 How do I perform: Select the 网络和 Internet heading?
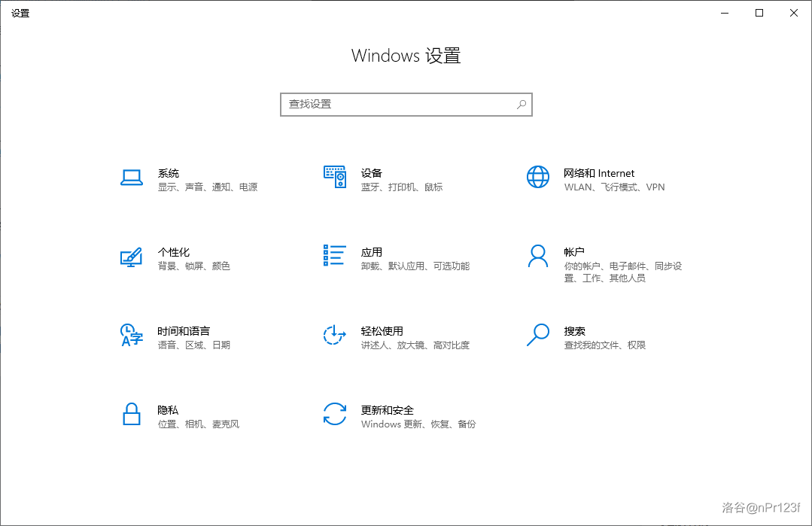coord(599,173)
